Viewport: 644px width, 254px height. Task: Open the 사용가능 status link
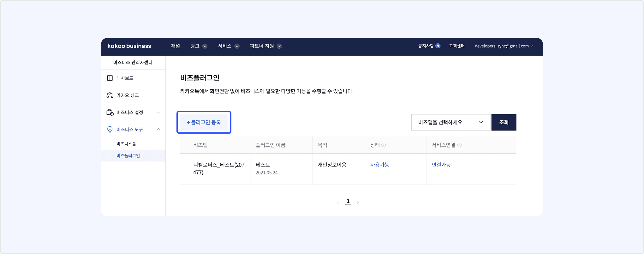[x=379, y=165]
